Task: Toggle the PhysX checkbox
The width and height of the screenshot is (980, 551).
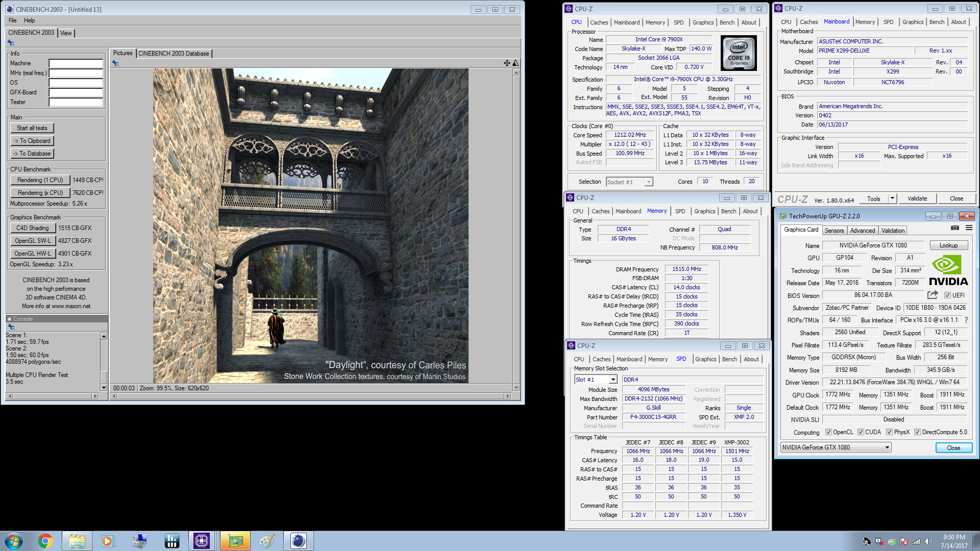Action: tap(889, 432)
